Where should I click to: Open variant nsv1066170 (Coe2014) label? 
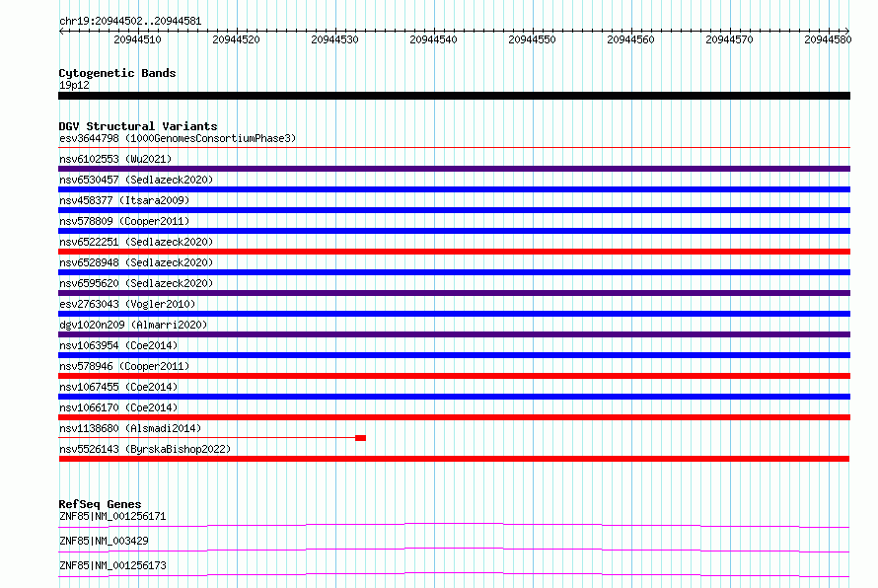(x=118, y=407)
